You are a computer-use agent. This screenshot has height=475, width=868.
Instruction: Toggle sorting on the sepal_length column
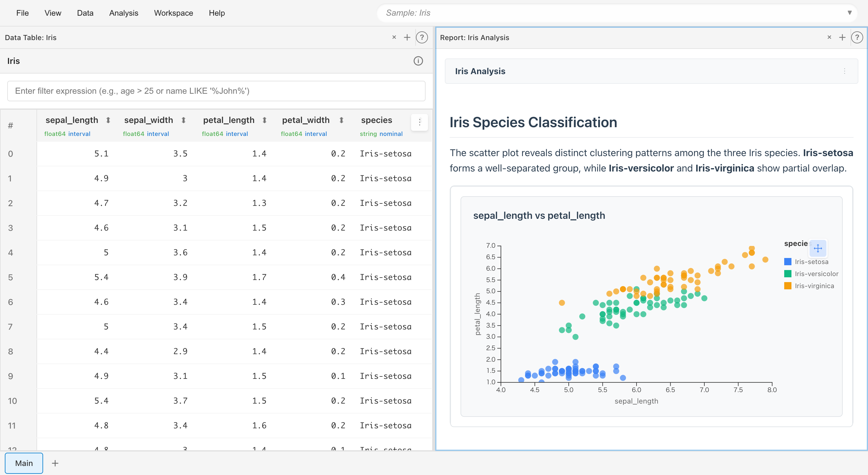[108, 120]
